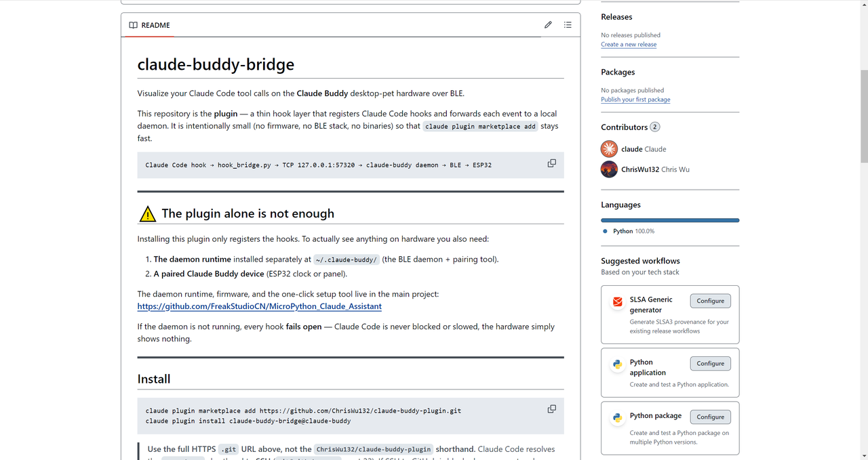Click No releases published text
This screenshot has height=460, width=868.
click(631, 35)
